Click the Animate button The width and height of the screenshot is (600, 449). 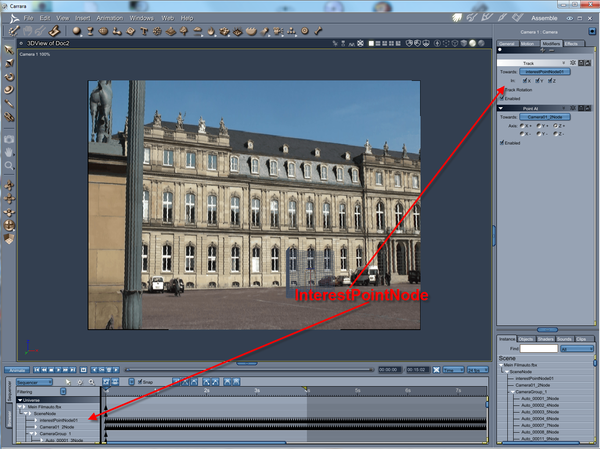pos(17,370)
